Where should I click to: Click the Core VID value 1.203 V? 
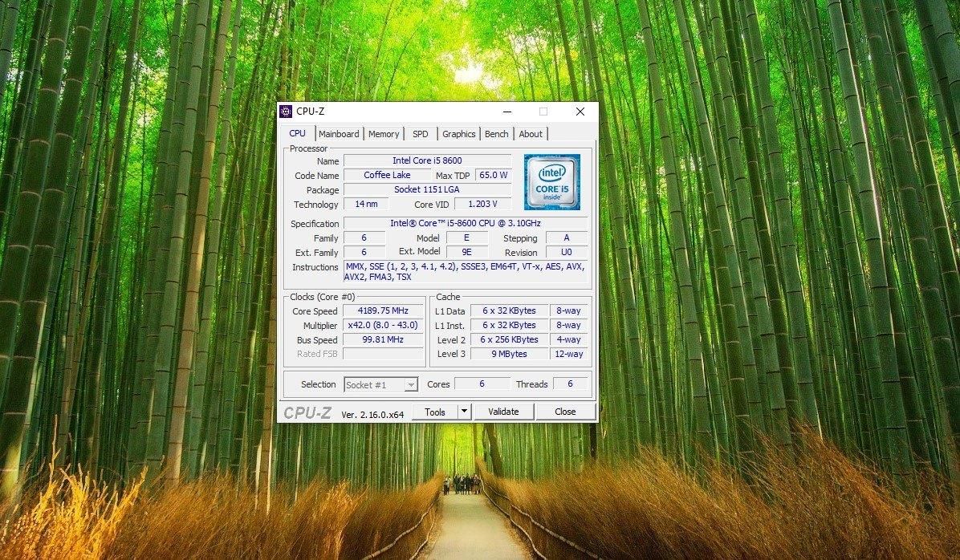point(483,204)
